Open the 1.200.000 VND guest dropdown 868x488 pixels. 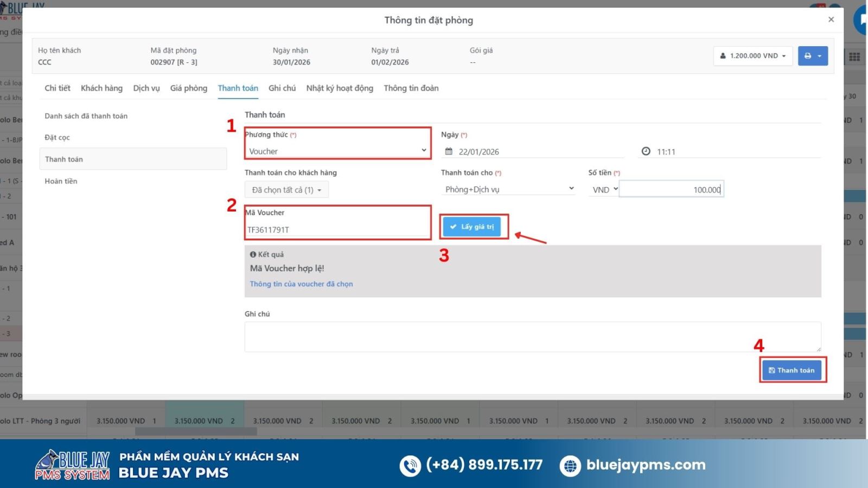point(752,56)
